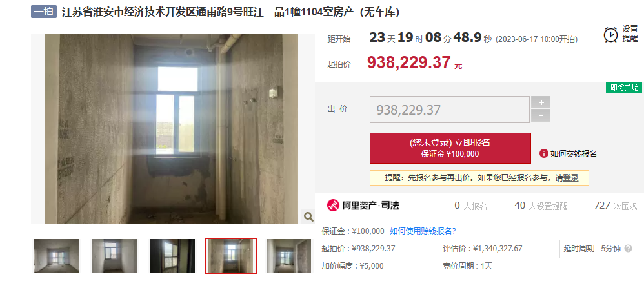Screen dimensions: 644x288
Task: Select the highlighted fourth thumbnail
Action: coord(231,256)
